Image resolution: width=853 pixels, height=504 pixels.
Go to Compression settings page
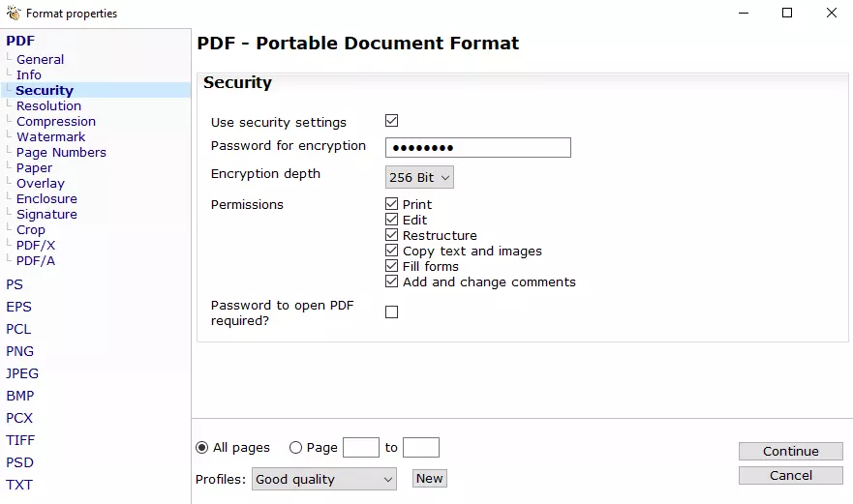click(x=56, y=121)
